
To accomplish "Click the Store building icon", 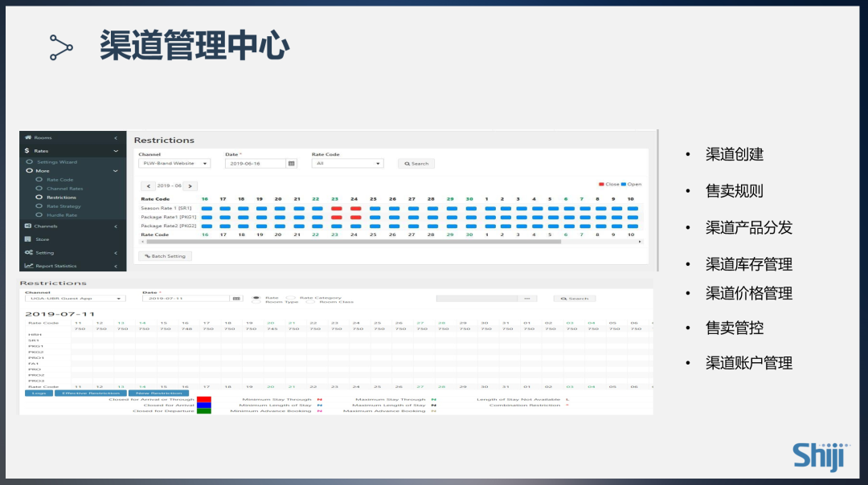I will [x=27, y=239].
